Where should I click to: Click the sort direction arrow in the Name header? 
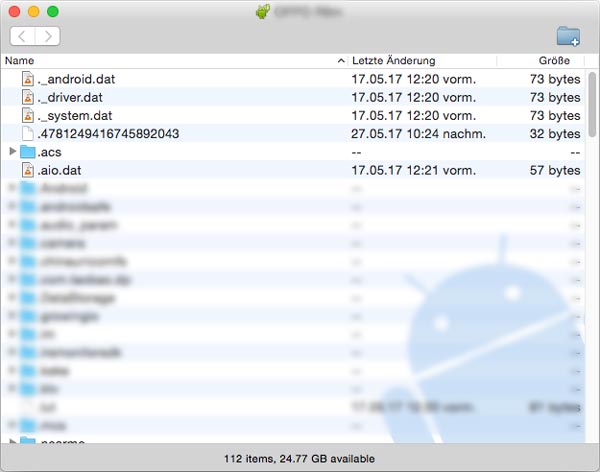[341, 60]
